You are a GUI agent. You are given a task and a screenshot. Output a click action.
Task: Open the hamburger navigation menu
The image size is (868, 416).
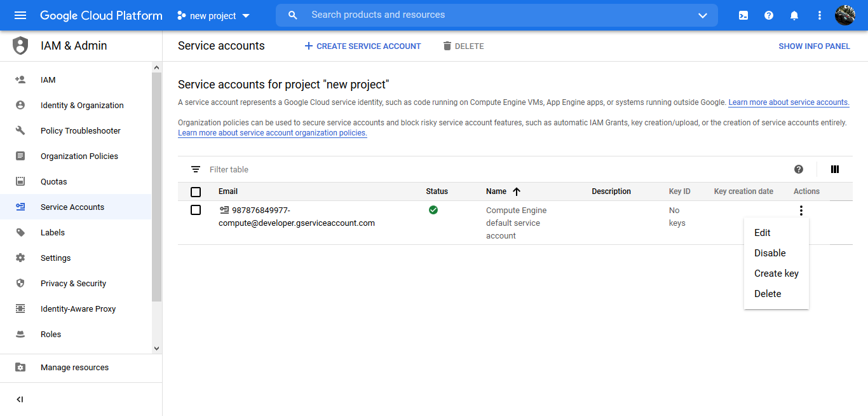point(20,15)
